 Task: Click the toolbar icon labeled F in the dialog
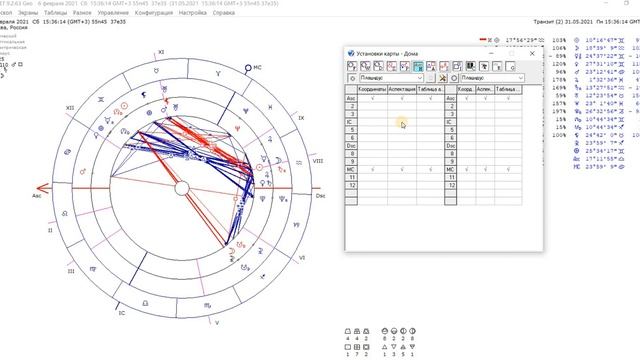(404, 66)
